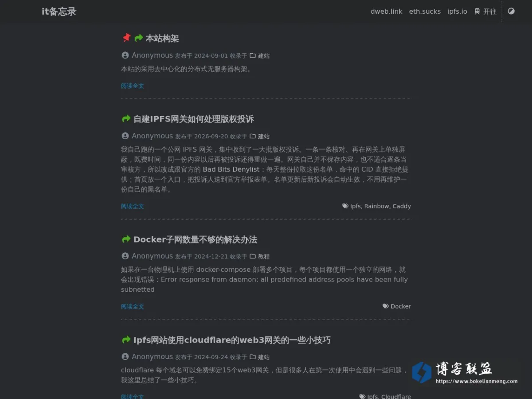Click green share arrow beside Ipfs网站 cloudflare title

pyautogui.click(x=126, y=340)
